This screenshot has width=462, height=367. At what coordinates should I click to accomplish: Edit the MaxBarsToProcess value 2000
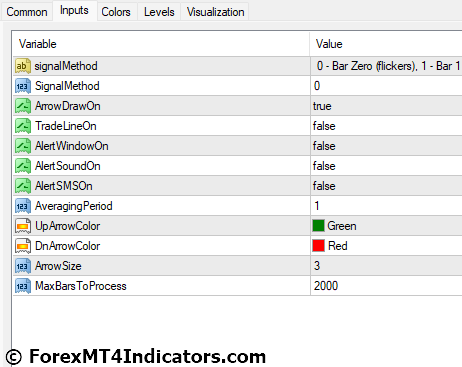click(x=326, y=286)
